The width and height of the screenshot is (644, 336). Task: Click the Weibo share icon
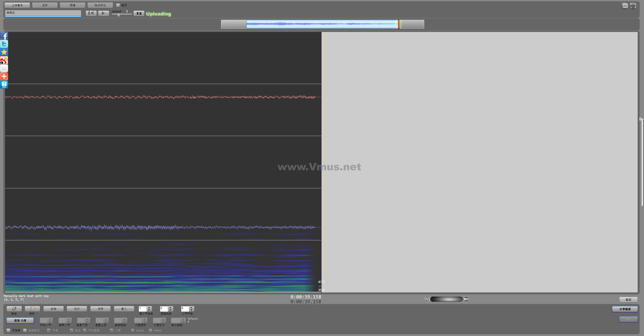tap(4, 60)
